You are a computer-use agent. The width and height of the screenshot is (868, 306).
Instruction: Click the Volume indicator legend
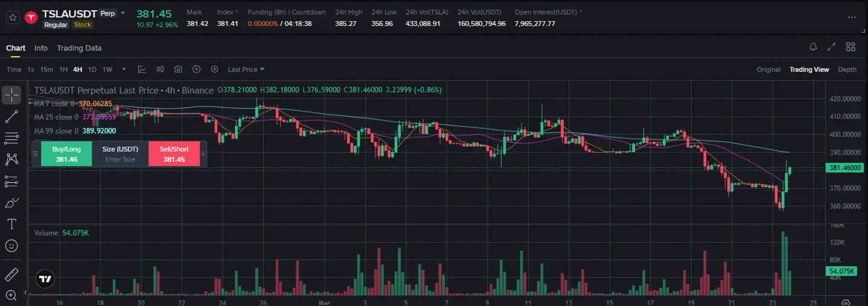[61, 233]
